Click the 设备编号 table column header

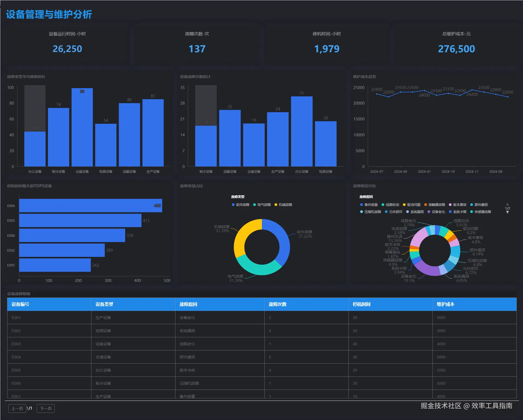pos(49,304)
